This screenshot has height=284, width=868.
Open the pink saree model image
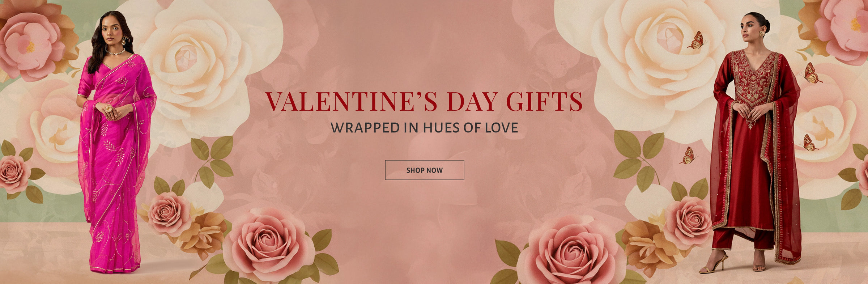115,142
